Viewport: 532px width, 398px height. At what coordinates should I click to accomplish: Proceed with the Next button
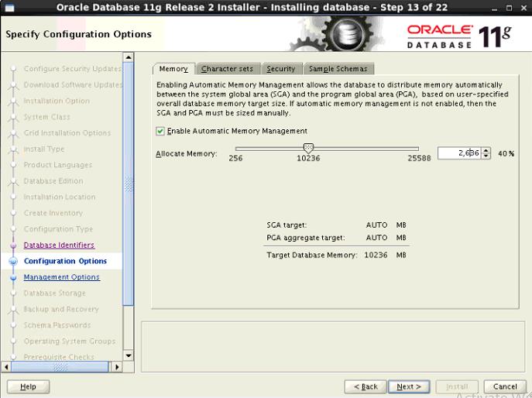click(x=409, y=386)
